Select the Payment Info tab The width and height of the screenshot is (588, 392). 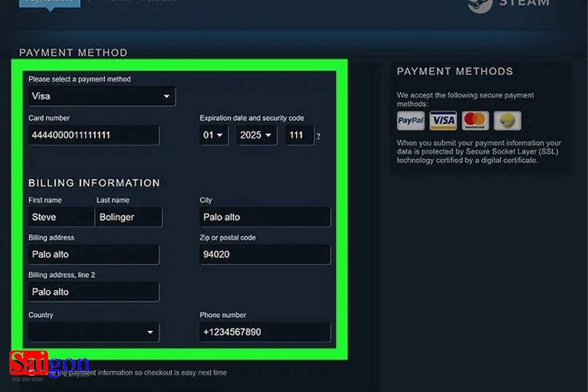pyautogui.click(x=50, y=2)
